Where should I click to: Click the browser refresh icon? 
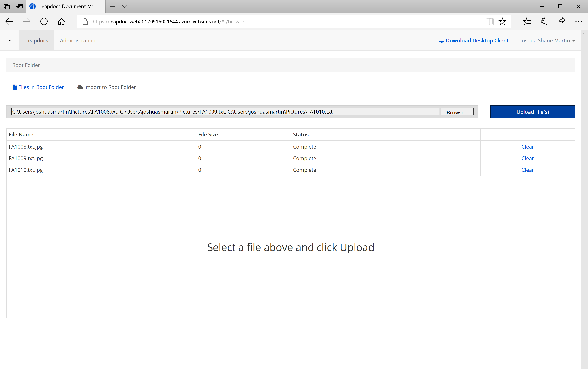44,22
